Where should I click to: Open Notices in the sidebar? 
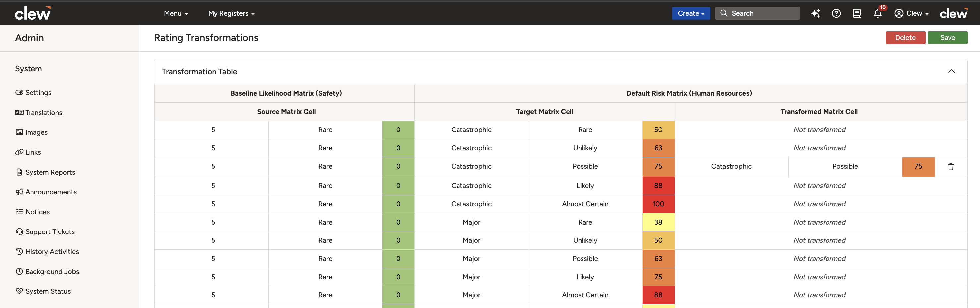(37, 211)
